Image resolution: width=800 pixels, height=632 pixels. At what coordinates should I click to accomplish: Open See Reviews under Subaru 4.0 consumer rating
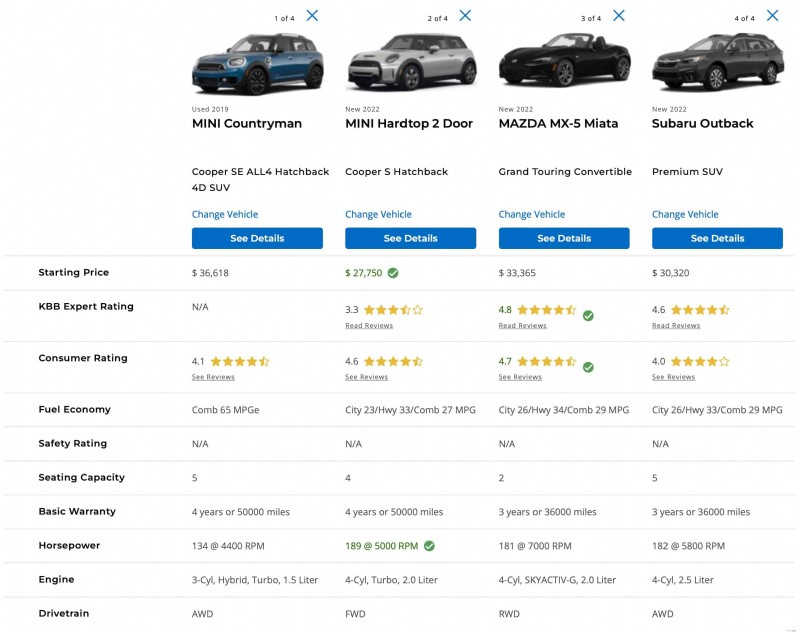[x=673, y=377]
